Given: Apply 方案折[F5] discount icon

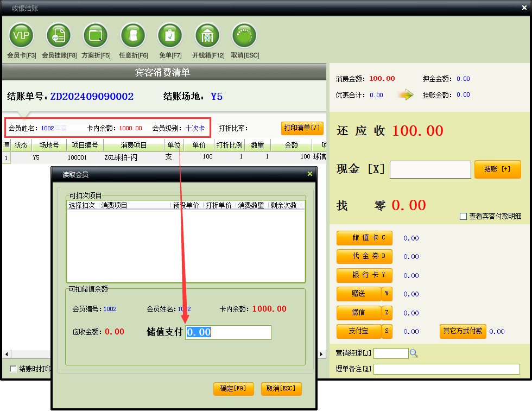Looking at the screenshot, I should point(96,35).
